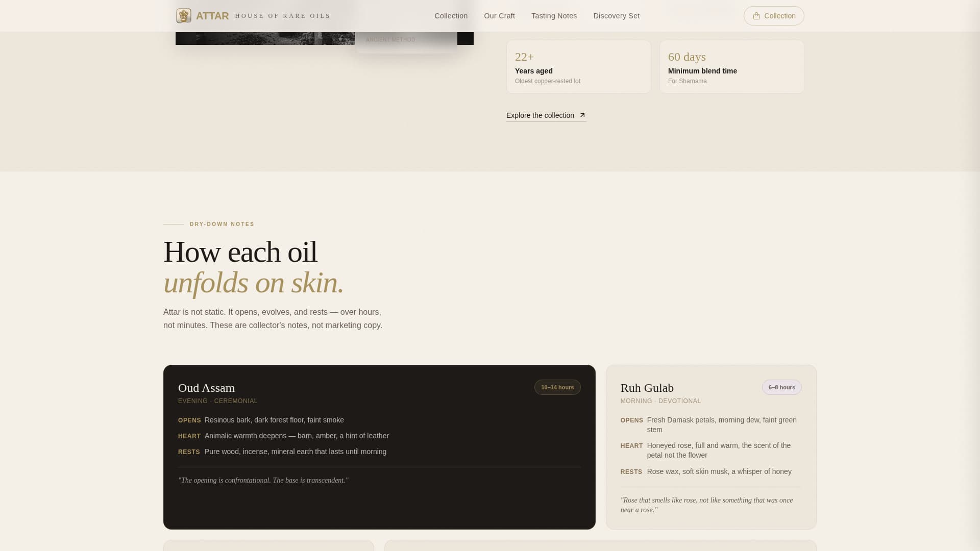Click the 10–14 hours badge on Oud Assam
This screenshot has height=551, width=980.
point(557,387)
